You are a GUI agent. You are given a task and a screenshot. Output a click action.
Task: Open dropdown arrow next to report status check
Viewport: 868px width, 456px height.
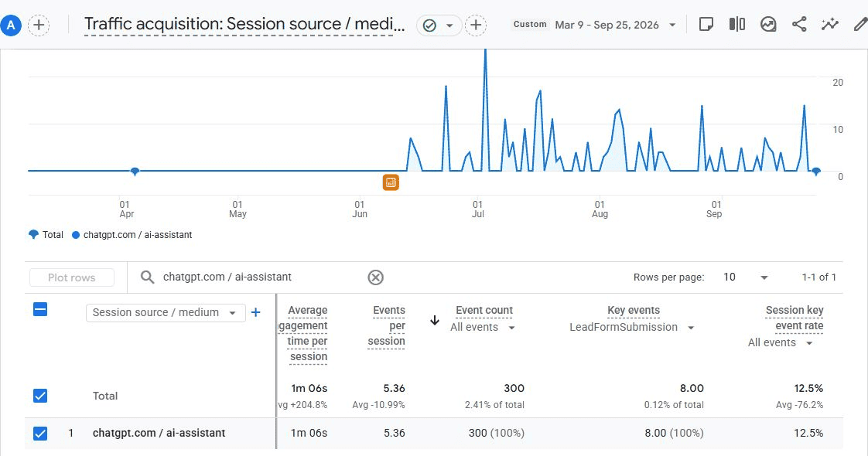(x=449, y=26)
